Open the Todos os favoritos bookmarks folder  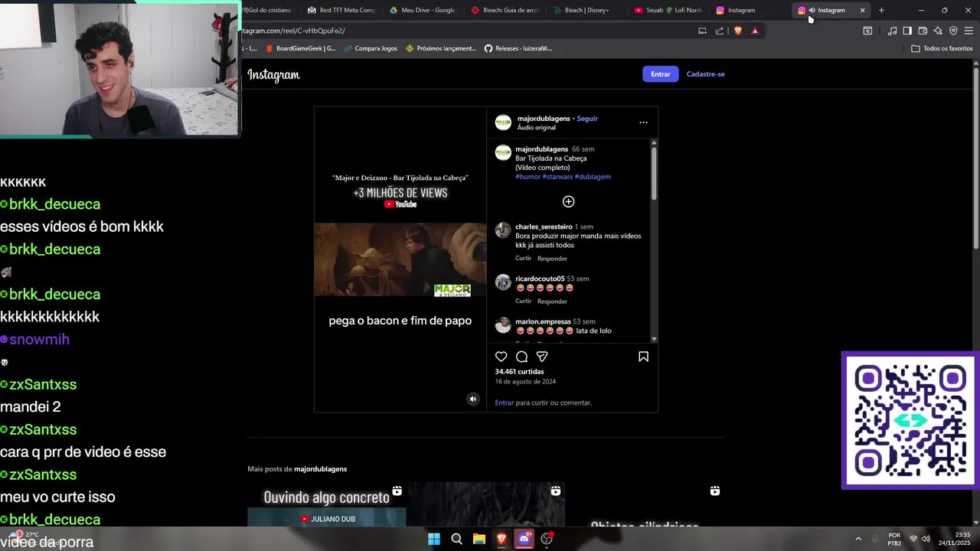coord(942,48)
